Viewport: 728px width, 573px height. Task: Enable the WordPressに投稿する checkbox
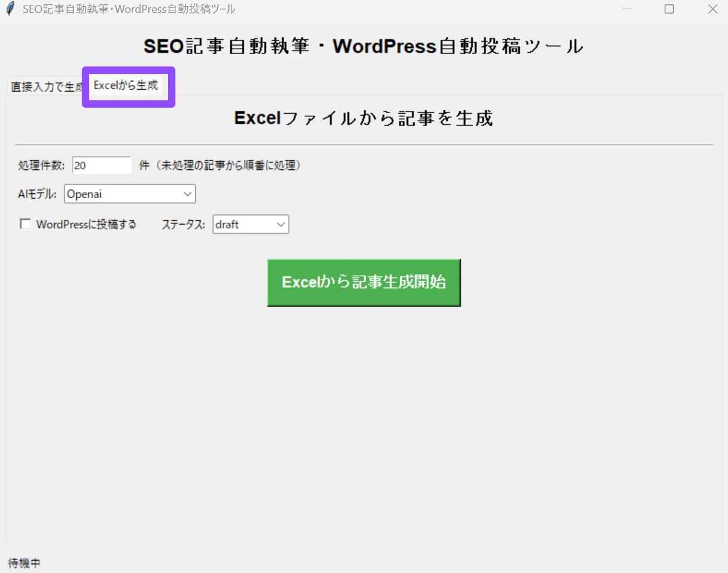[x=25, y=224]
